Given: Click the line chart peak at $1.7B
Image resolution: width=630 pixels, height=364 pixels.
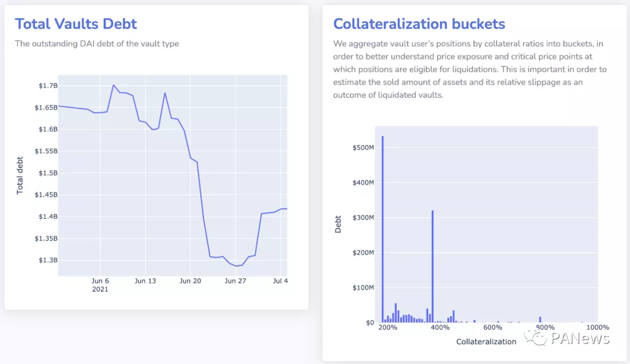Looking at the screenshot, I should click(114, 85).
